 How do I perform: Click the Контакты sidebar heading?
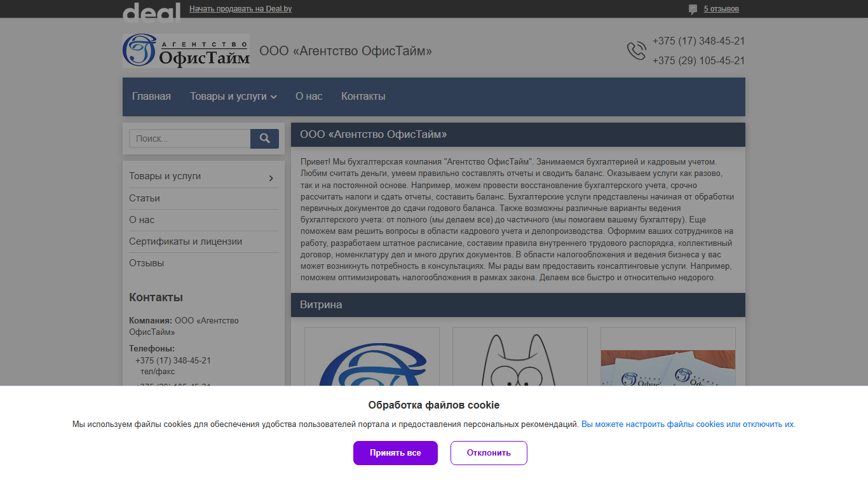click(156, 297)
